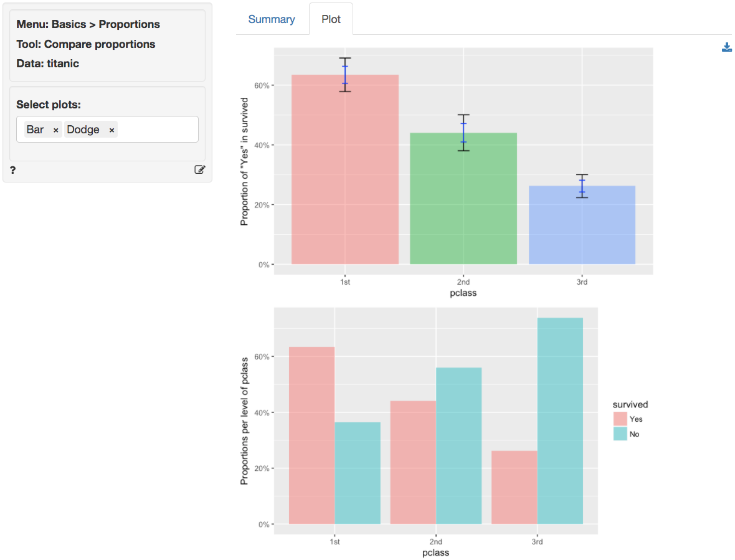Open the Select plots dropdown field

coord(157,130)
